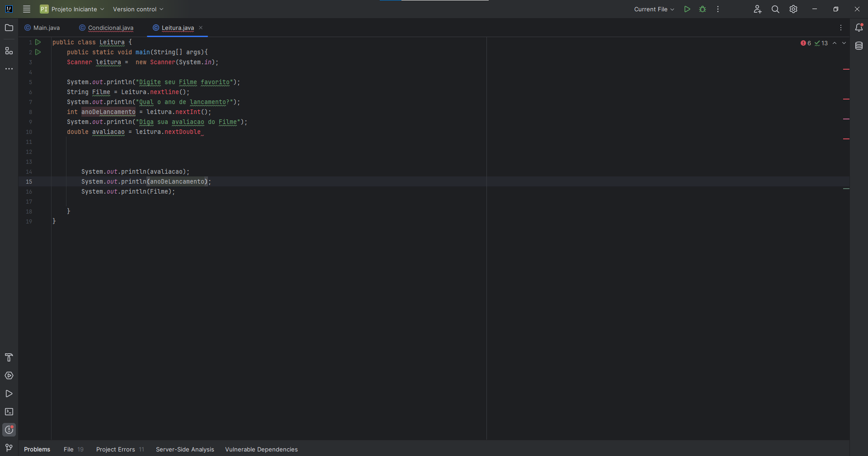Open the Run tool window
Viewport: 868px width, 456px height.
[x=9, y=394]
